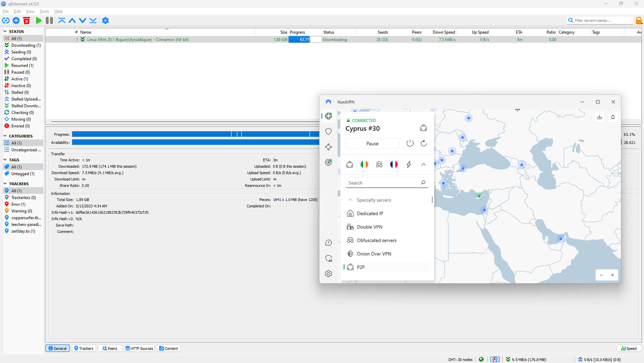Click torrent 63.1% progress bar cell

(x=305, y=40)
